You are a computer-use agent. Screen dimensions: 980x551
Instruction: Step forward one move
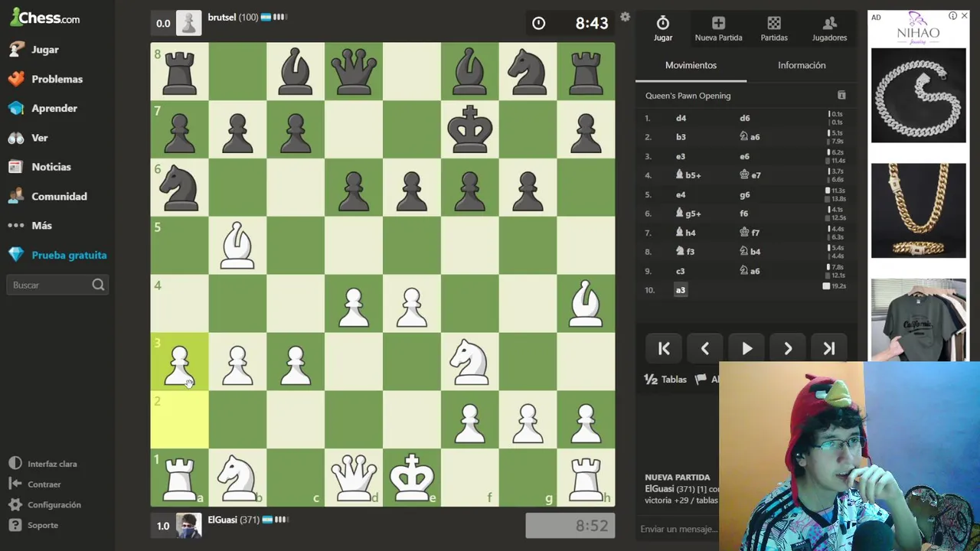pos(788,349)
